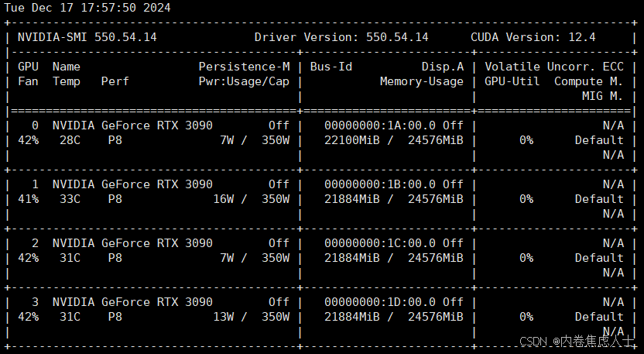Select GPU 1 temperature 33C

[x=70, y=199]
